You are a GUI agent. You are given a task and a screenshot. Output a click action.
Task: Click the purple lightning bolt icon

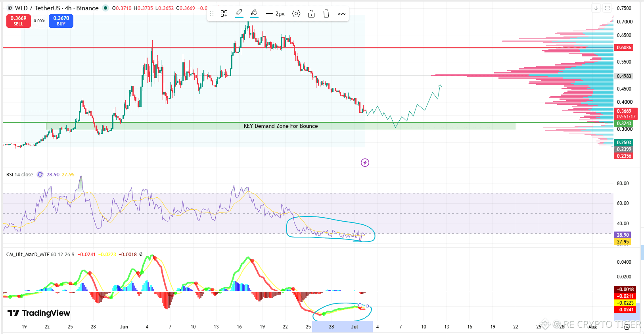365,162
